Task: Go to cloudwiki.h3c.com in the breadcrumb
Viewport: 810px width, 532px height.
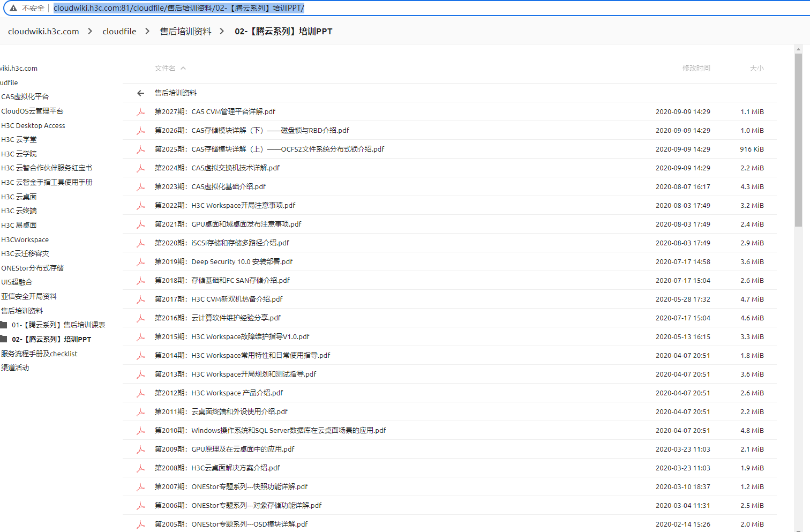Action: 43,32
